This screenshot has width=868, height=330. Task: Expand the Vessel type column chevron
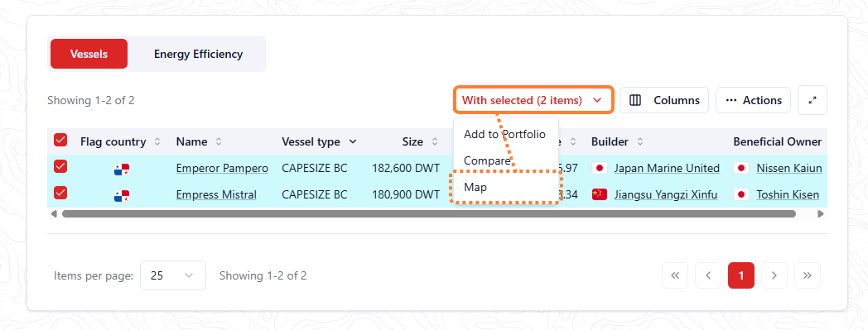353,142
